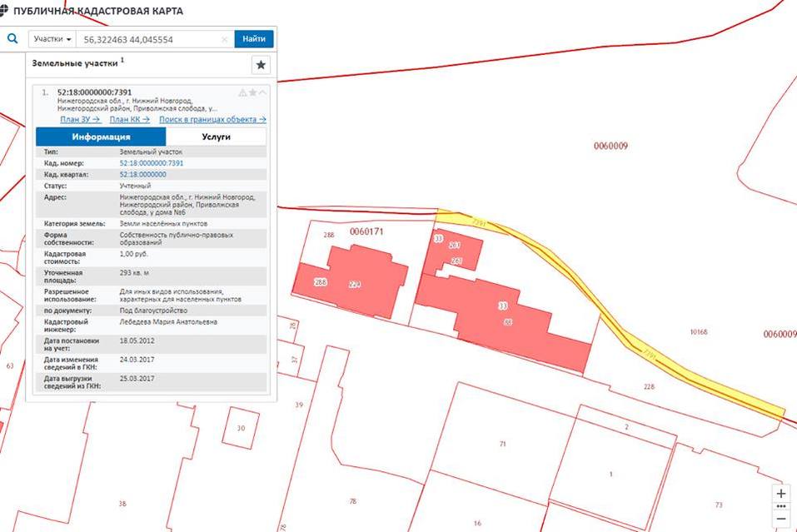Zoom in the map with plus
797x532 pixels.
pyautogui.click(x=780, y=493)
